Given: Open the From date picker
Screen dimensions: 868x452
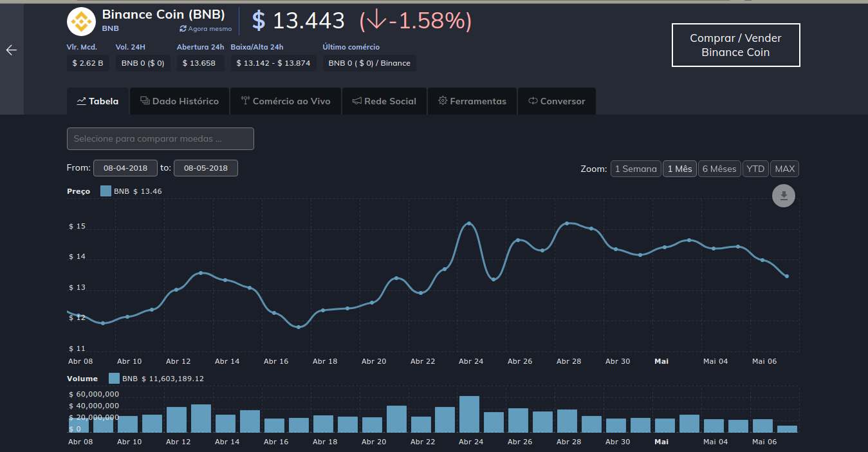Looking at the screenshot, I should click(x=125, y=168).
